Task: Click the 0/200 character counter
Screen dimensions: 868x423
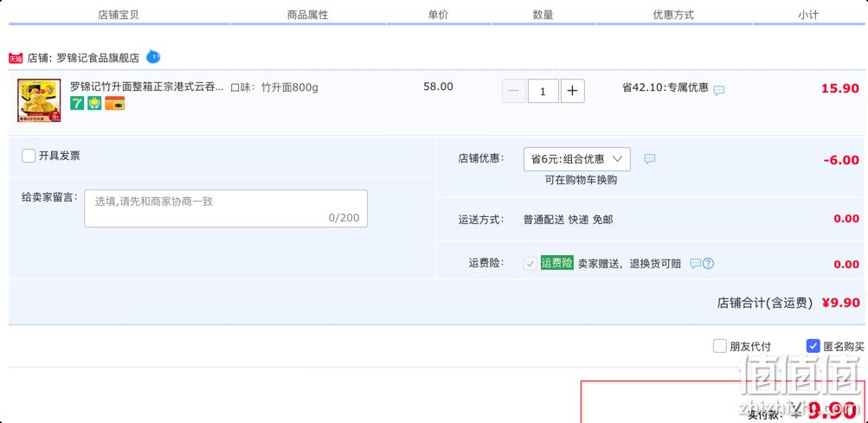Action: (x=344, y=218)
